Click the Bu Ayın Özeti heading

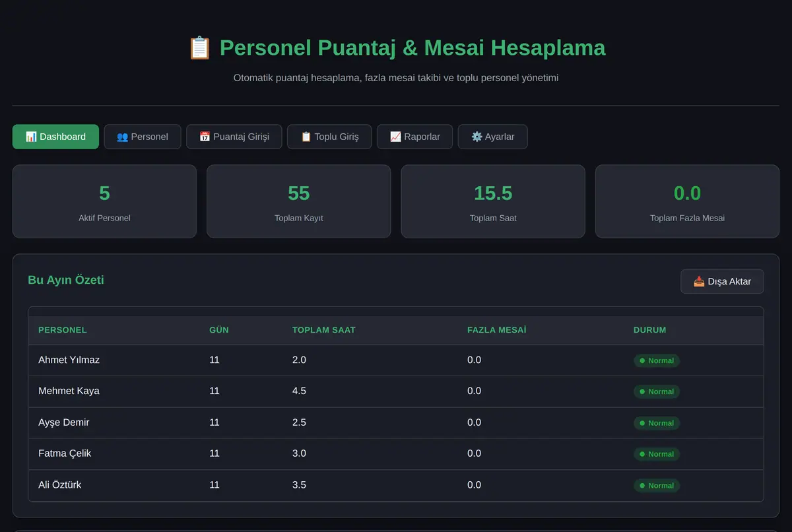click(x=66, y=280)
